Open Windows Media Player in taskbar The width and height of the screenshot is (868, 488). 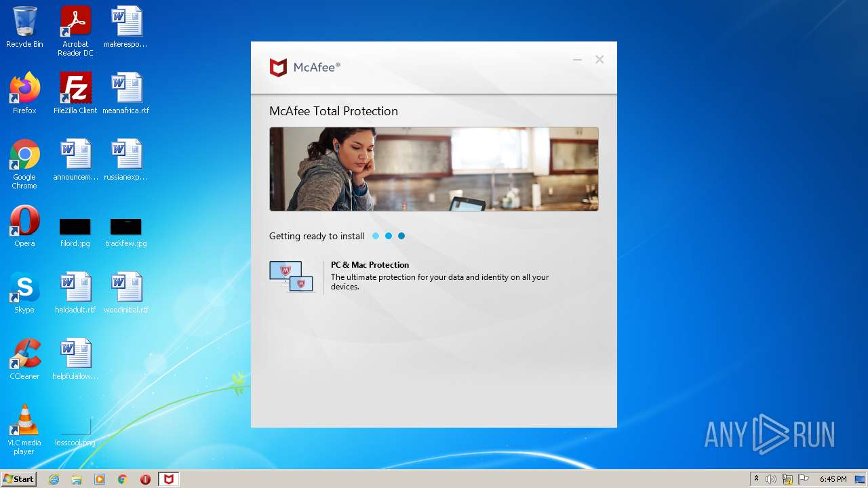pos(100,479)
